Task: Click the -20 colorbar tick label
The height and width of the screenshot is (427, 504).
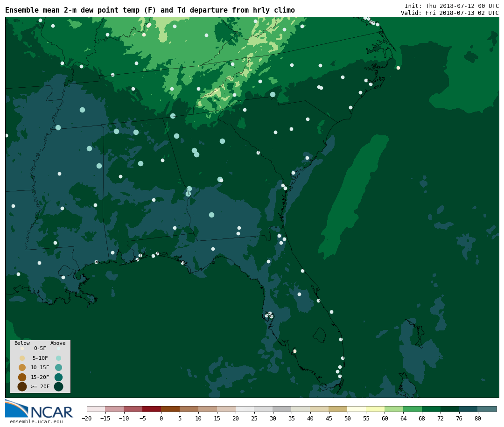Action: (x=87, y=418)
